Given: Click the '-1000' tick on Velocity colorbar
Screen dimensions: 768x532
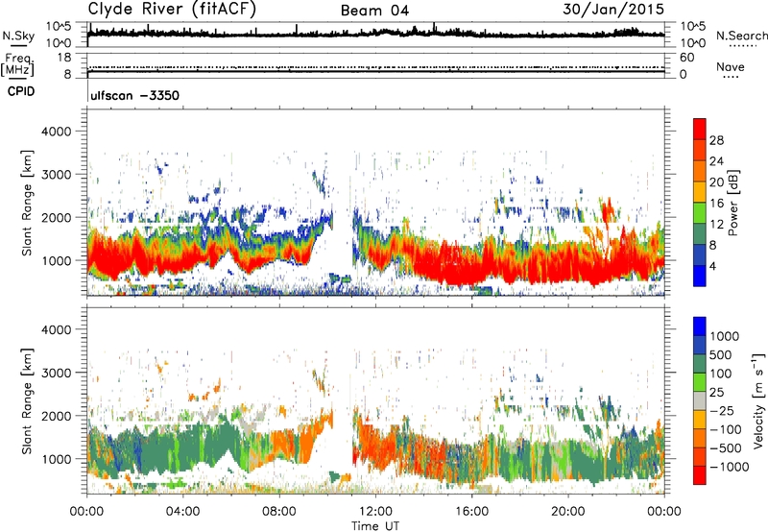Looking at the screenshot, I should 729,467.
